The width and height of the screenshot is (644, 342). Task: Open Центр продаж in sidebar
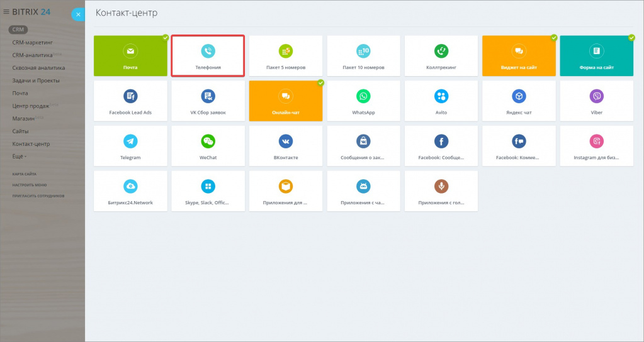(x=31, y=106)
